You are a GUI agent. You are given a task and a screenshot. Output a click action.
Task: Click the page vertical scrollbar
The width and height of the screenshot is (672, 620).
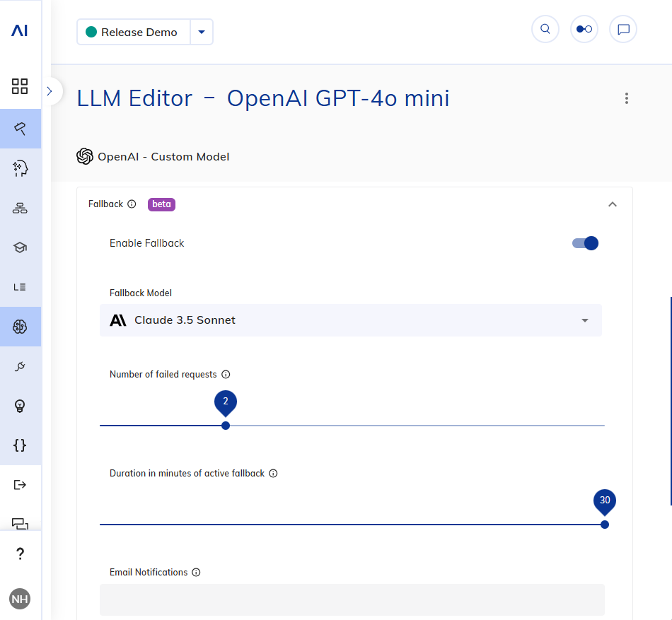[x=671, y=400]
